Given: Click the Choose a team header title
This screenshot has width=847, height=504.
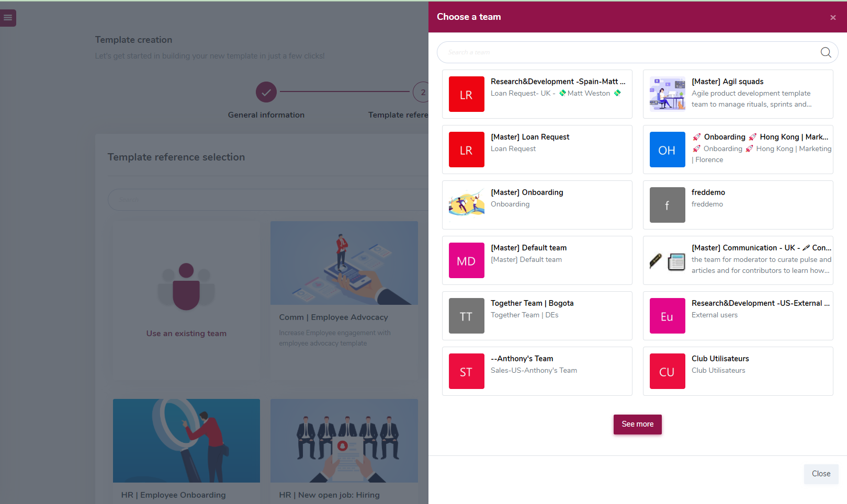Looking at the screenshot, I should pos(469,17).
